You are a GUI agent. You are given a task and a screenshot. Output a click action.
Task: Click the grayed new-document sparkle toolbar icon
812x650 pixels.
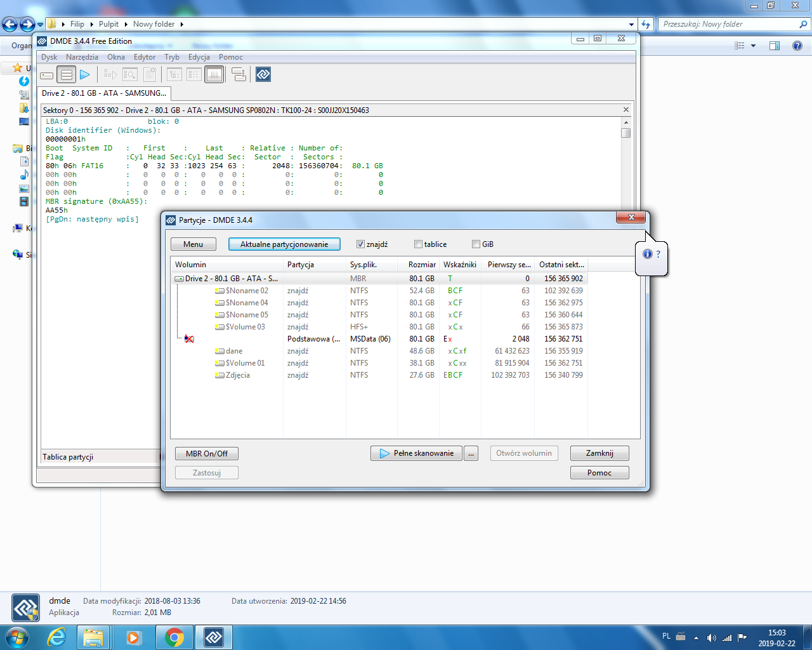click(x=150, y=75)
